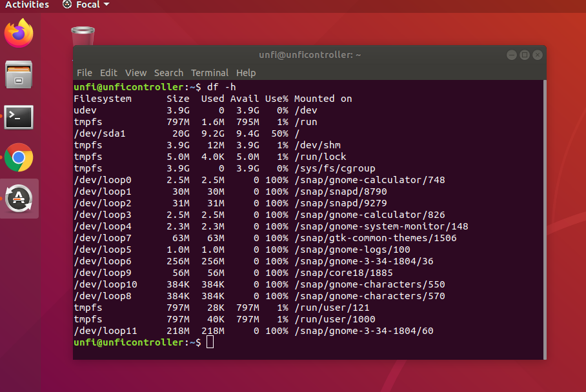Screen dimensions: 586x392
Task: Open the File menu
Action: tap(85, 73)
